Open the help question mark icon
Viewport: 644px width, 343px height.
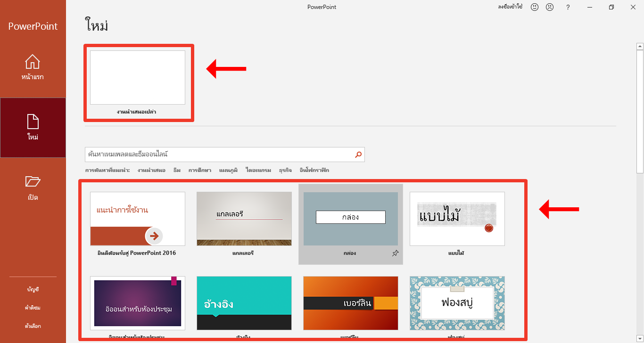[568, 7]
